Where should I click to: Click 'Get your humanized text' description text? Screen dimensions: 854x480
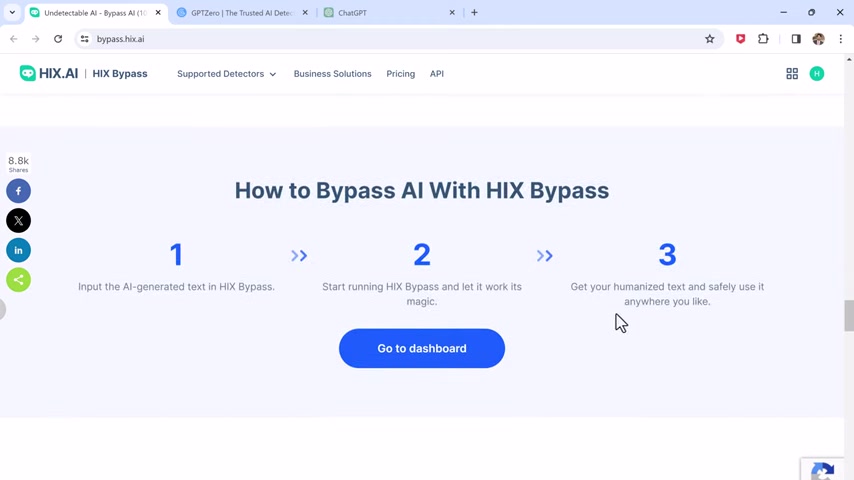pos(667,294)
